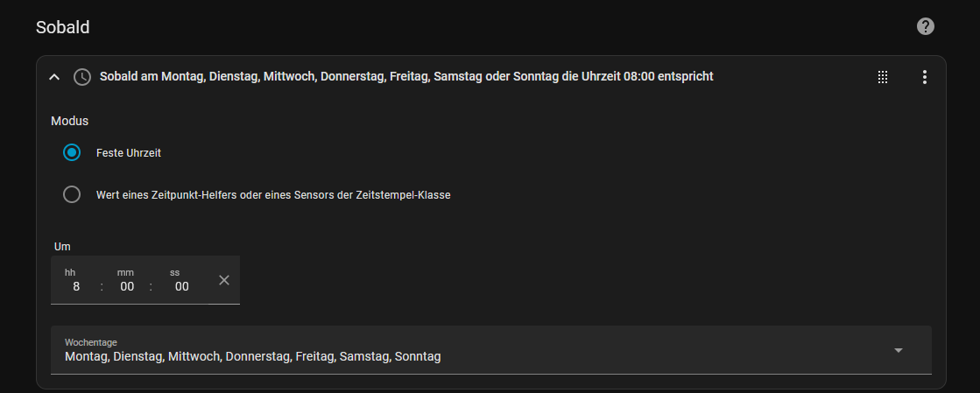Open the Wochentage dropdown arrow
Screen dimensions: 980x393
click(898, 350)
